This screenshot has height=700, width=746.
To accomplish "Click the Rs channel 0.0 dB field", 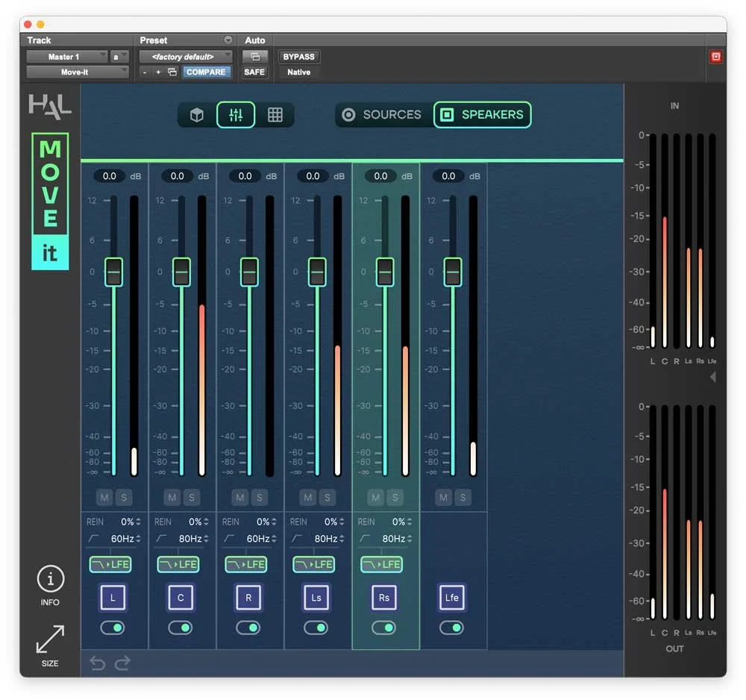I will pos(380,176).
